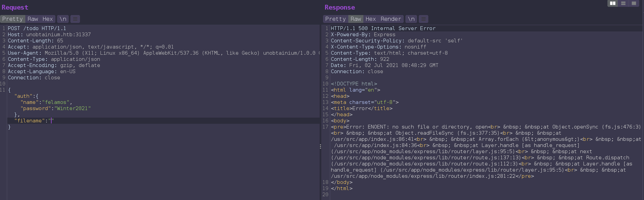Image resolution: width=644 pixels, height=200 pixels.
Task: Open Request message editor options menu
Action: pyautogui.click(x=75, y=19)
